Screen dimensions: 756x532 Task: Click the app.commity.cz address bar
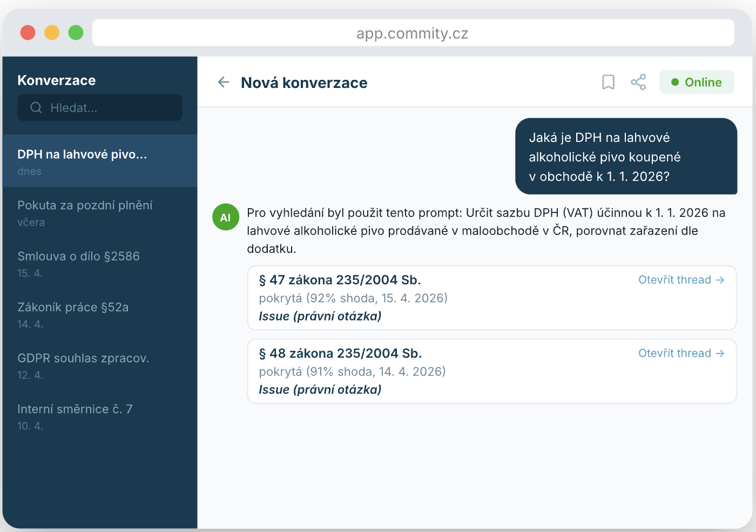[x=413, y=33]
